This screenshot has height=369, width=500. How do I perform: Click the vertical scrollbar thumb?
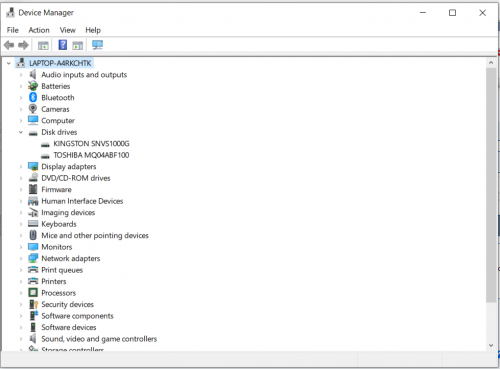(491, 185)
